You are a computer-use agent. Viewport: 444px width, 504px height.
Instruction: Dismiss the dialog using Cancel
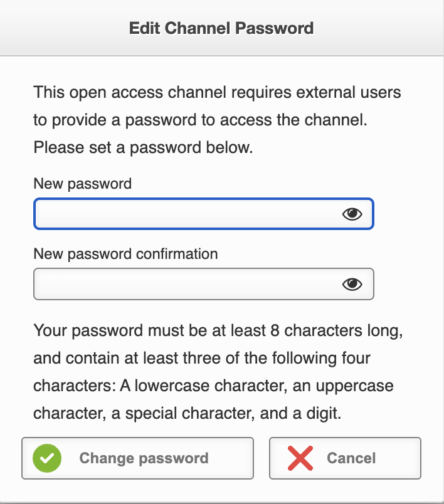tap(345, 458)
